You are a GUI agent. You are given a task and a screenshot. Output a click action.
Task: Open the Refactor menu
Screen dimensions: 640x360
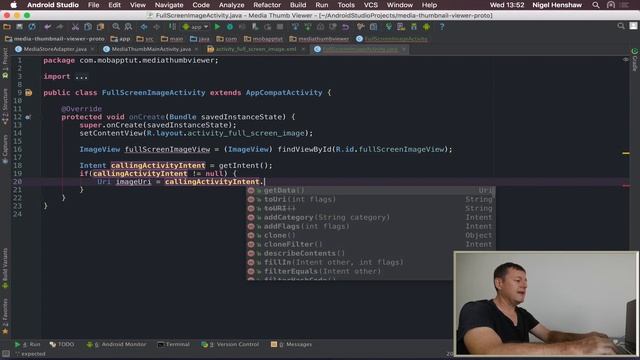[267, 5]
